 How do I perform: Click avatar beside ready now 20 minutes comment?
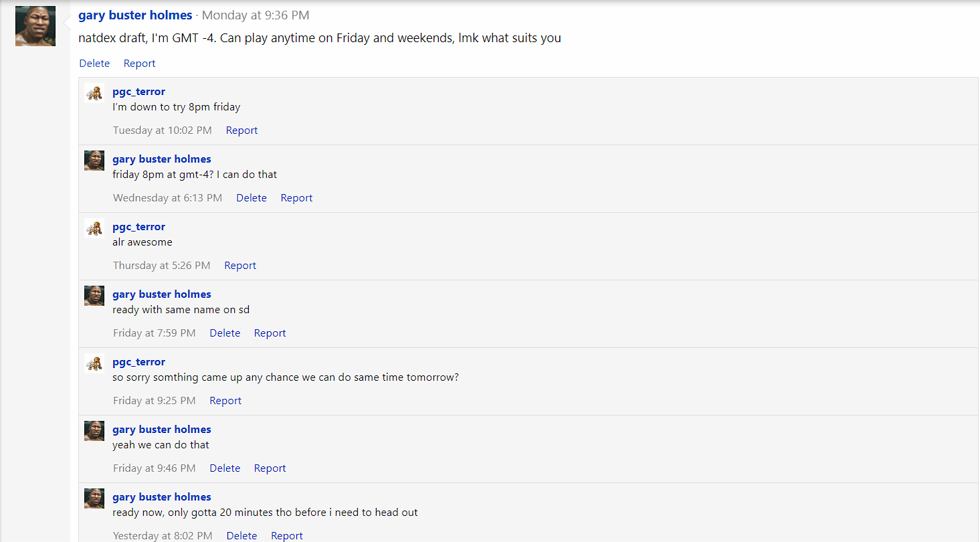(94, 498)
